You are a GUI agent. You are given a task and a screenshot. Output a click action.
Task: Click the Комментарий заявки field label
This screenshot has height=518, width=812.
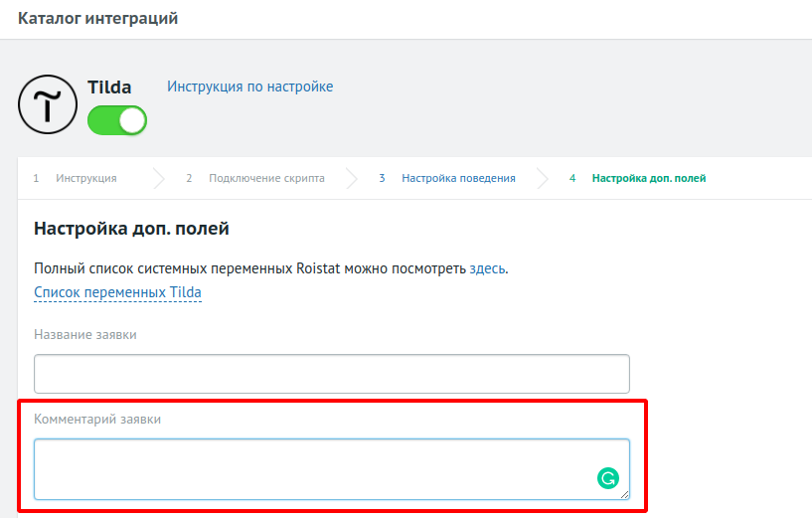coord(97,420)
